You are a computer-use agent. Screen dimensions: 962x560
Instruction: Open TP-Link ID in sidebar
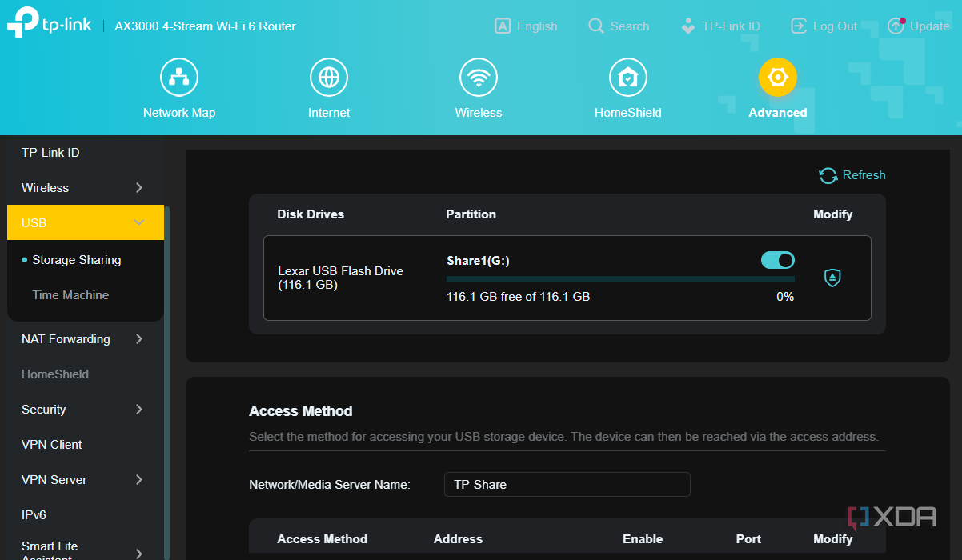pyautogui.click(x=50, y=153)
